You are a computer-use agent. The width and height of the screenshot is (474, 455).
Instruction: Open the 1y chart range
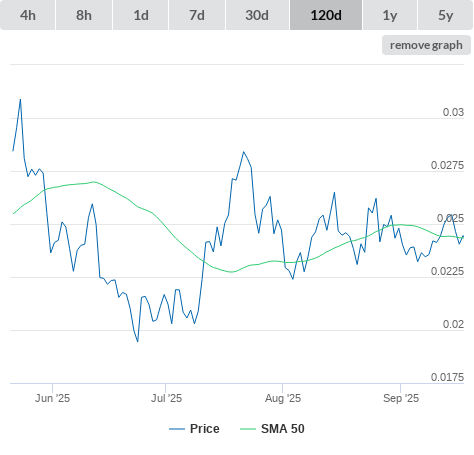390,15
